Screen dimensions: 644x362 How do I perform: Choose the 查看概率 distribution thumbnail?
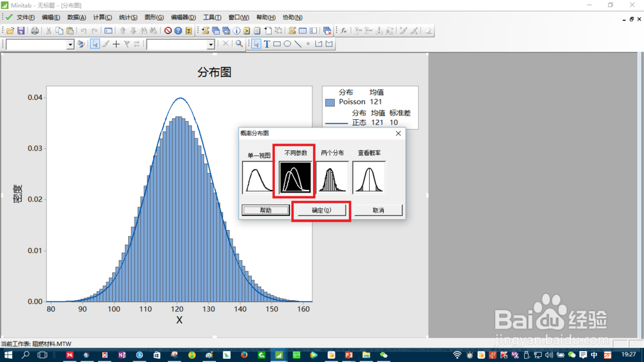tap(369, 177)
